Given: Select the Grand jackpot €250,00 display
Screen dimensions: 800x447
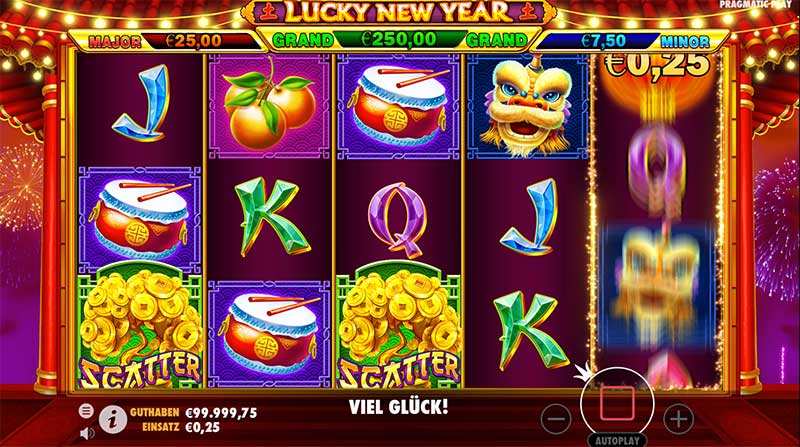Looking at the screenshot, I should 398,39.
